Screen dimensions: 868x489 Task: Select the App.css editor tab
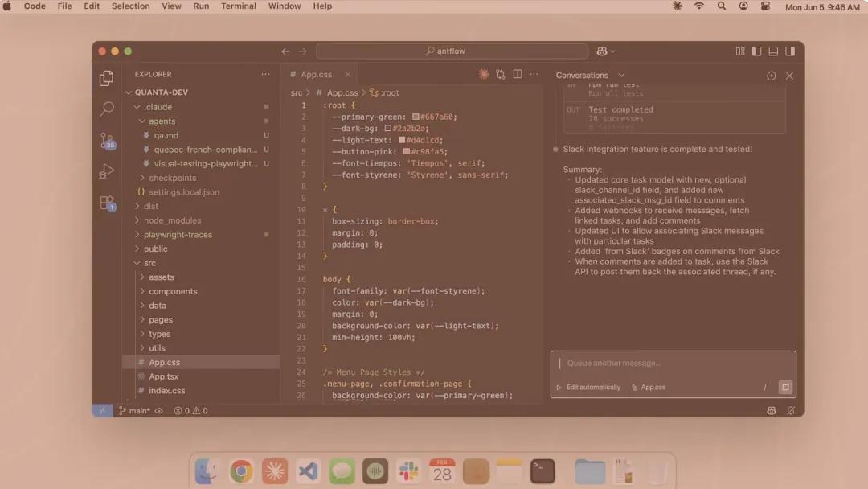(316, 75)
